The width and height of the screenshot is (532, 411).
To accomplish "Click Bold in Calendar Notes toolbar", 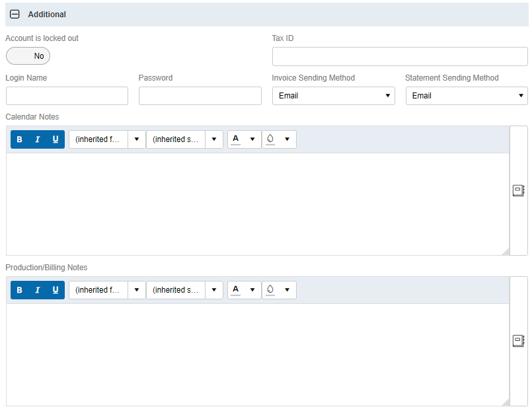I will 19,139.
